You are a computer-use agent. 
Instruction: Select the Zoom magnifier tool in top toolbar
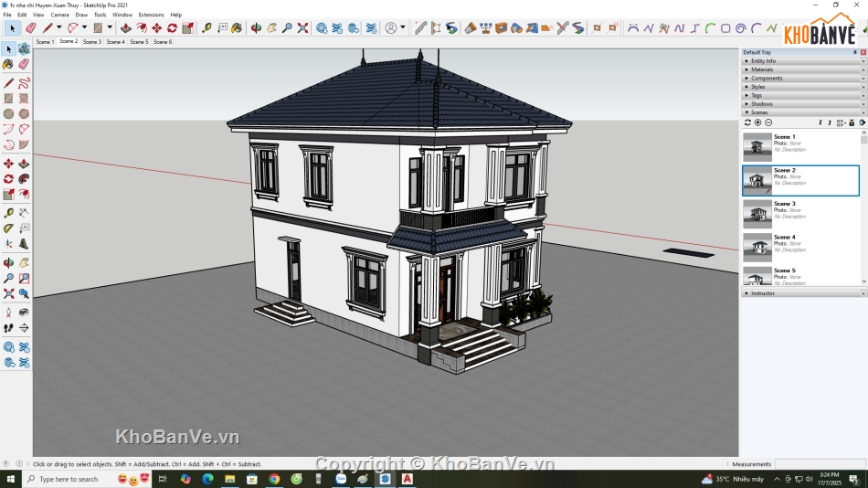287,27
